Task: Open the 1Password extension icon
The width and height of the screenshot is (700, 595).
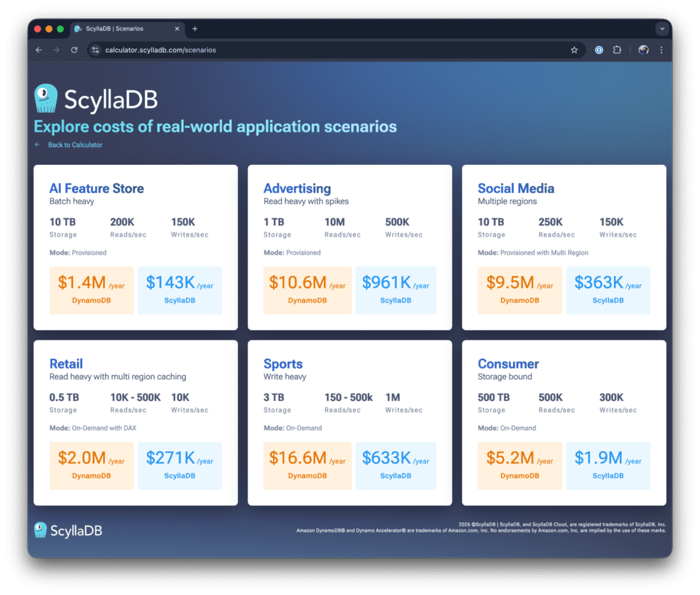Action: (x=599, y=50)
